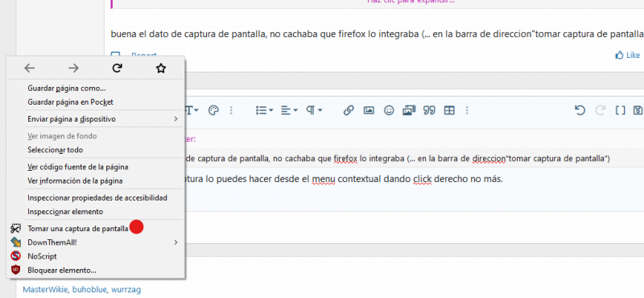Image resolution: width=644 pixels, height=298 pixels.
Task: Insert a quote block
Action: [429, 110]
